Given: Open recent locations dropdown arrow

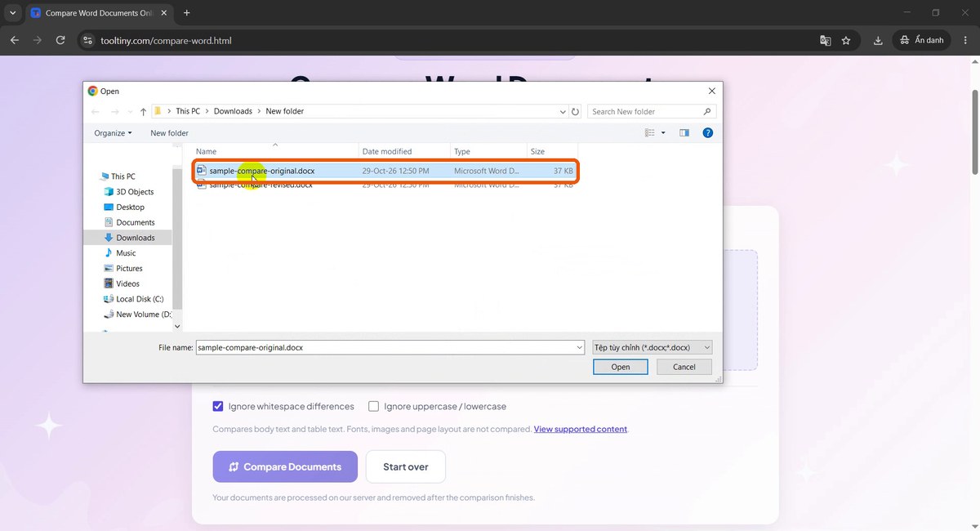Looking at the screenshot, I should (129, 112).
